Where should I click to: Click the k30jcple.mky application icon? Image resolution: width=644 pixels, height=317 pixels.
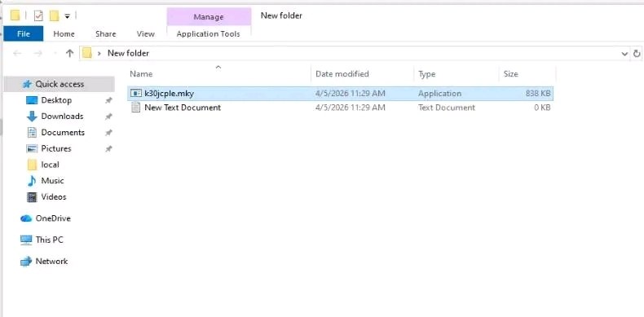[136, 94]
